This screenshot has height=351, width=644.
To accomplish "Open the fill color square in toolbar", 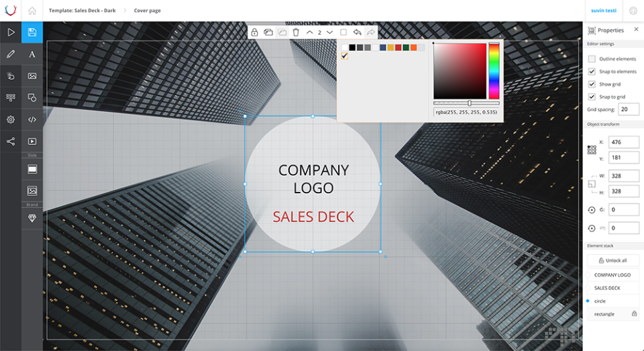I will point(343,32).
